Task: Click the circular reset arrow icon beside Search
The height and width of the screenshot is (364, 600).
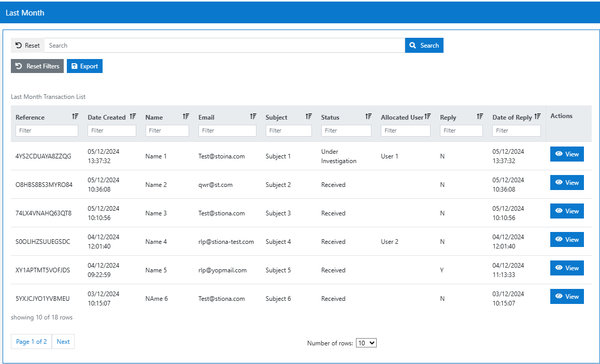Action: [x=19, y=45]
